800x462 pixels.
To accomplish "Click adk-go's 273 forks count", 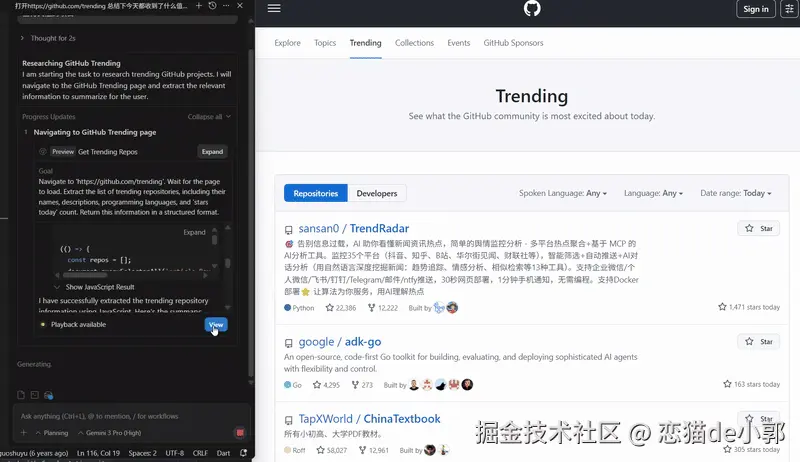I will tap(362, 385).
